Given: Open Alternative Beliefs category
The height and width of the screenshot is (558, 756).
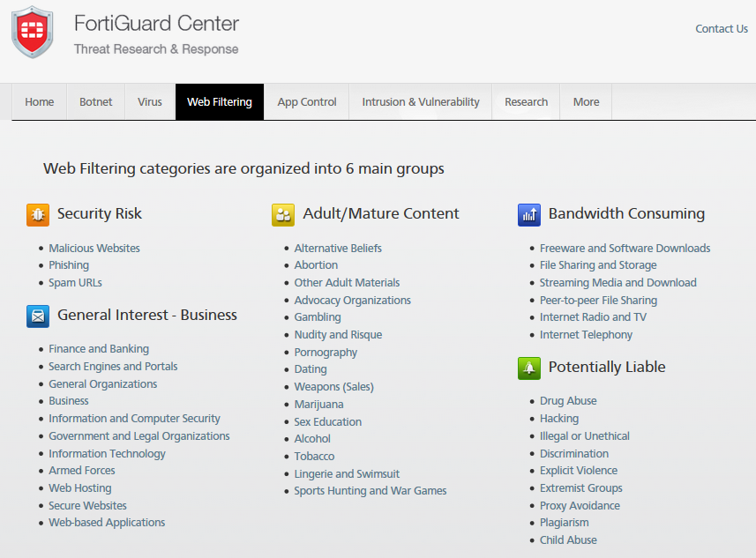Looking at the screenshot, I should 338,249.
